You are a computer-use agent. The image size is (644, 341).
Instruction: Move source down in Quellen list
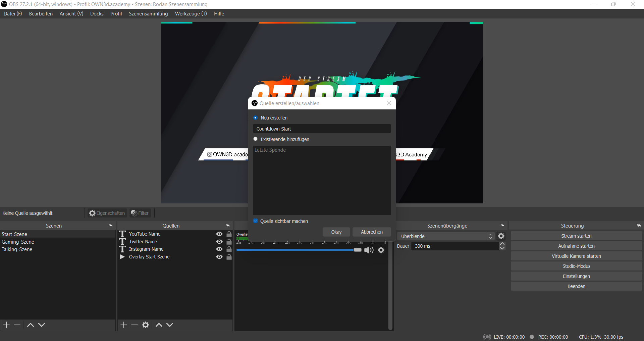(x=170, y=325)
